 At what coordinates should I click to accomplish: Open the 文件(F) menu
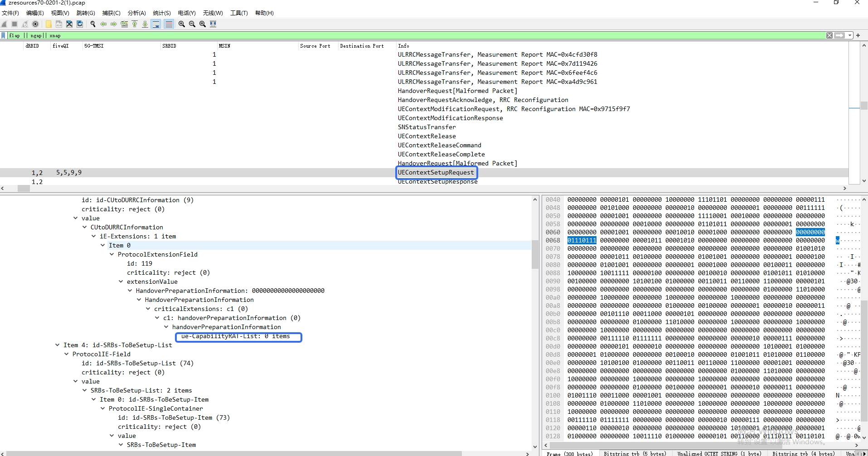tap(10, 13)
